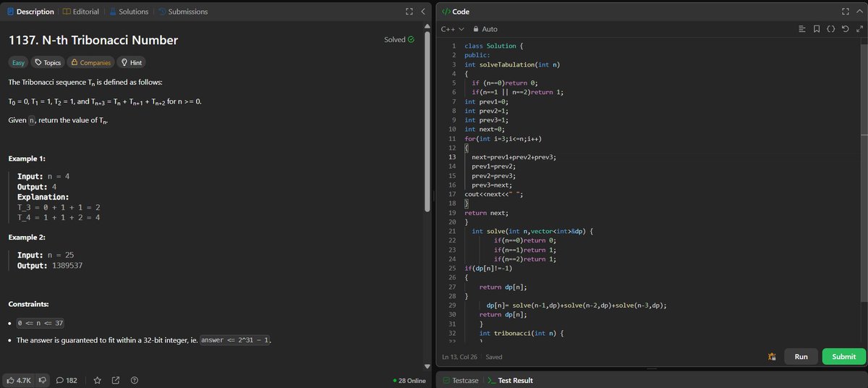Maximize the Code panel via its fullscreen icon
The width and height of the screenshot is (868, 388).
pos(846,12)
